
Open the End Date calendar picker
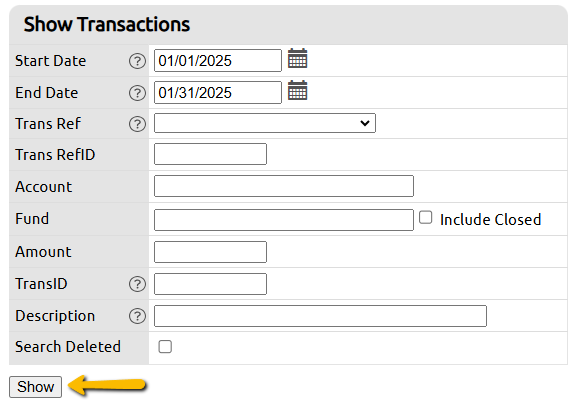[297, 90]
